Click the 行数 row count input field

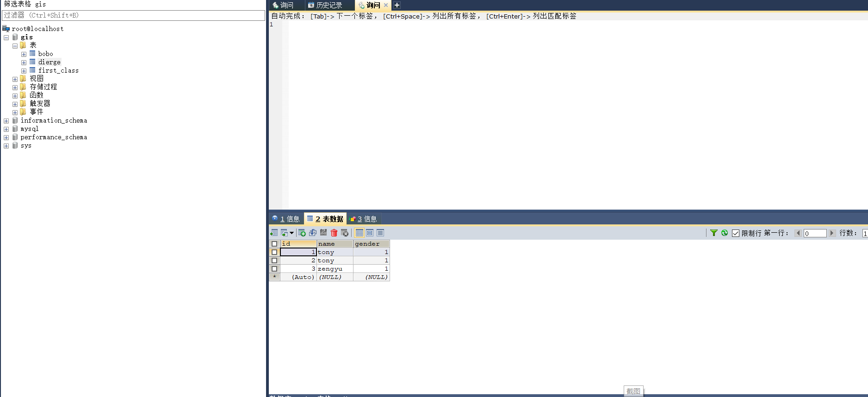pos(865,233)
